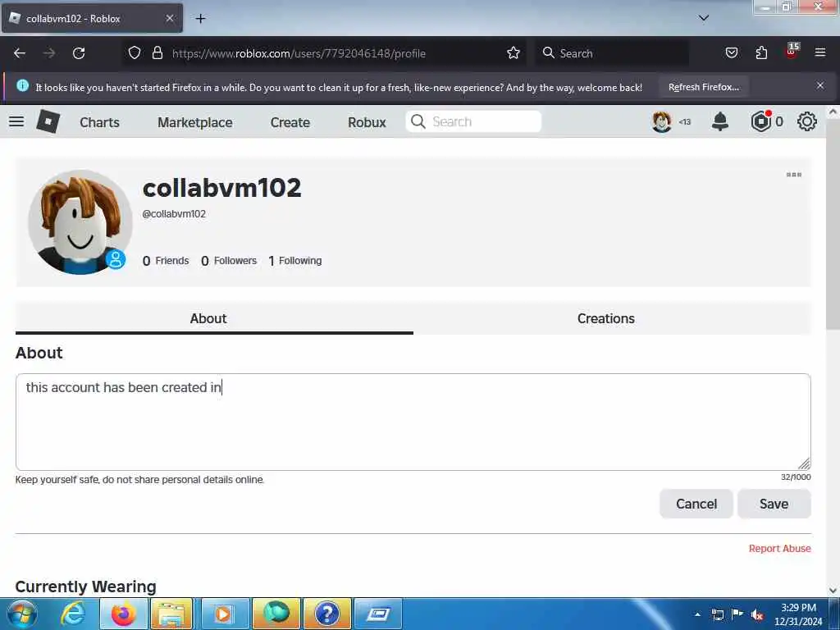This screenshot has width=840, height=630.
Task: Open the Robux navigation item
Action: (367, 122)
